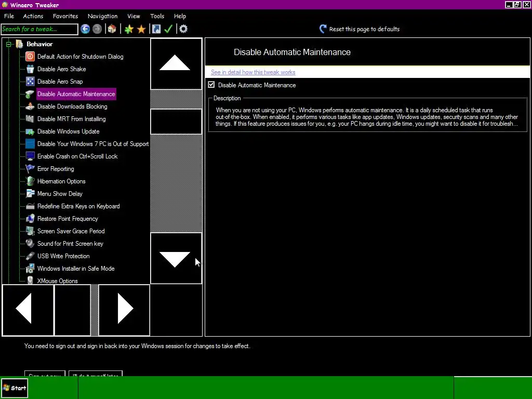Add this page to favorites star-plus icon
This screenshot has height=399, width=532.
pos(129,29)
